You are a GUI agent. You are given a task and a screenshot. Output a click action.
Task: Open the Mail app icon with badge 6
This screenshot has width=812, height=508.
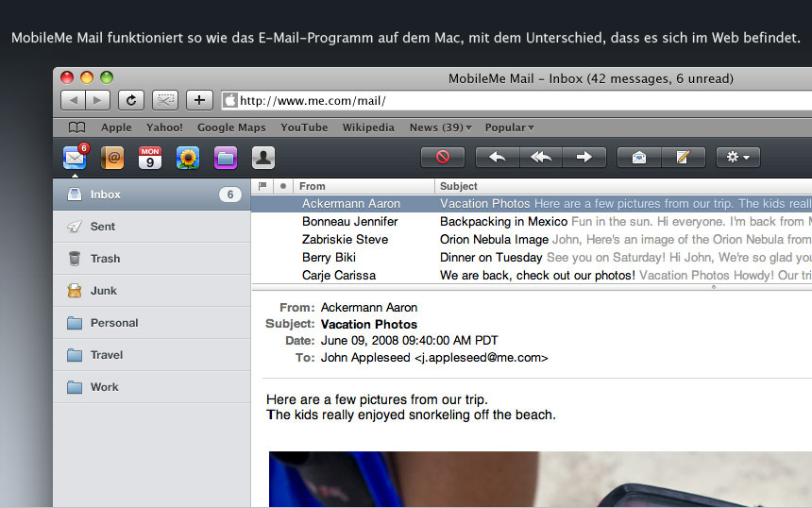click(x=76, y=157)
